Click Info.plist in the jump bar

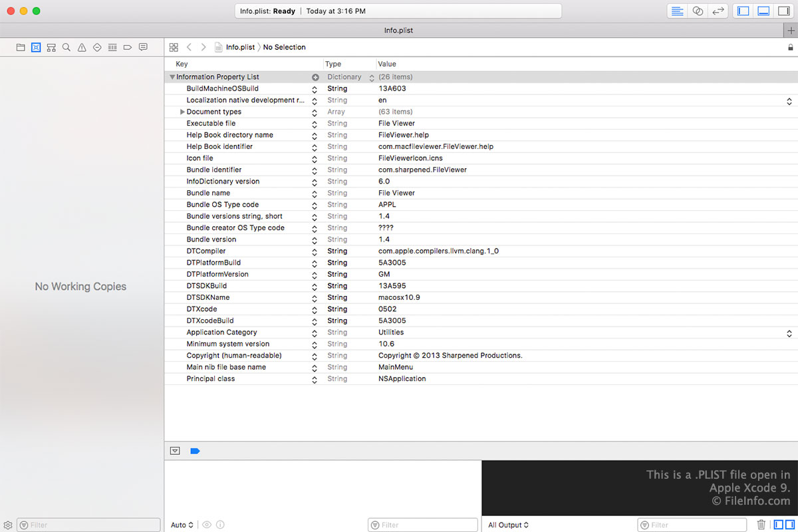click(239, 47)
